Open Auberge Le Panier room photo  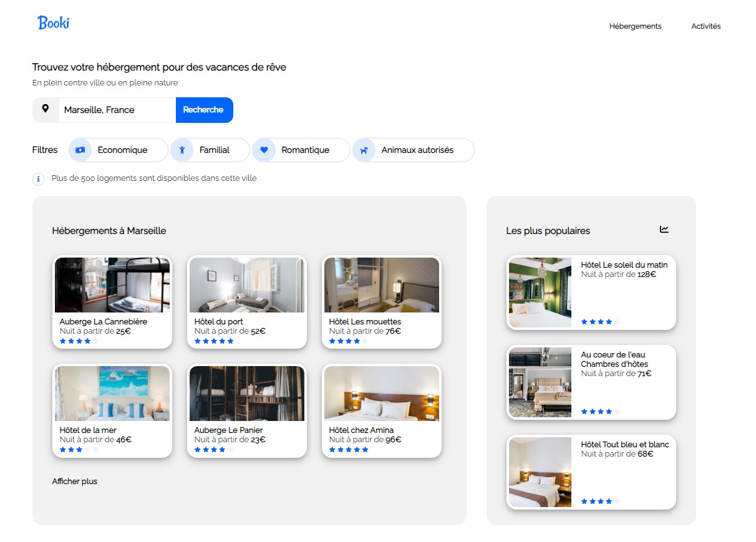click(x=247, y=394)
